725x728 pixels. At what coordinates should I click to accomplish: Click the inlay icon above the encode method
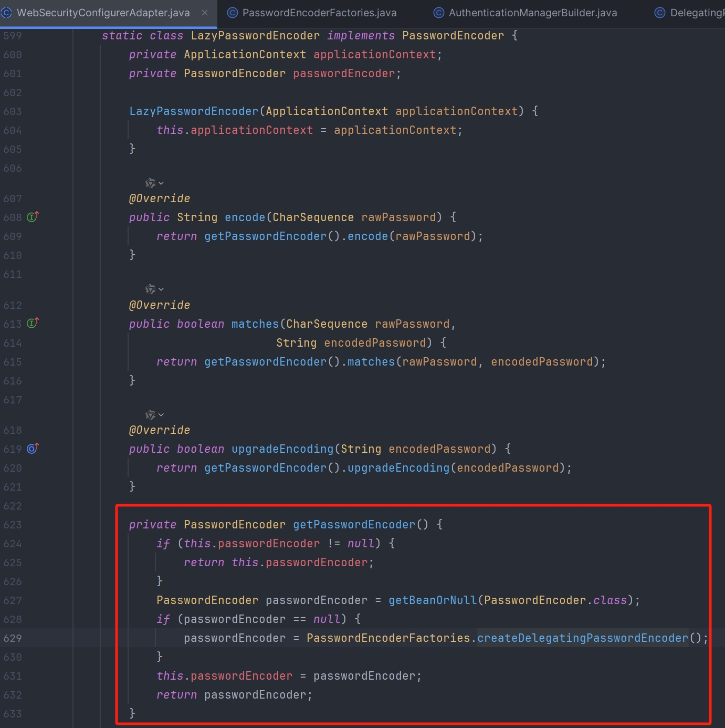pos(150,183)
